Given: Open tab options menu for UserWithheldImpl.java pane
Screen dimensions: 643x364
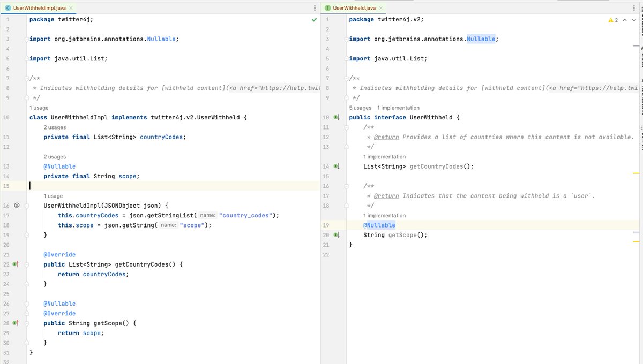Looking at the screenshot, I should tap(315, 8).
